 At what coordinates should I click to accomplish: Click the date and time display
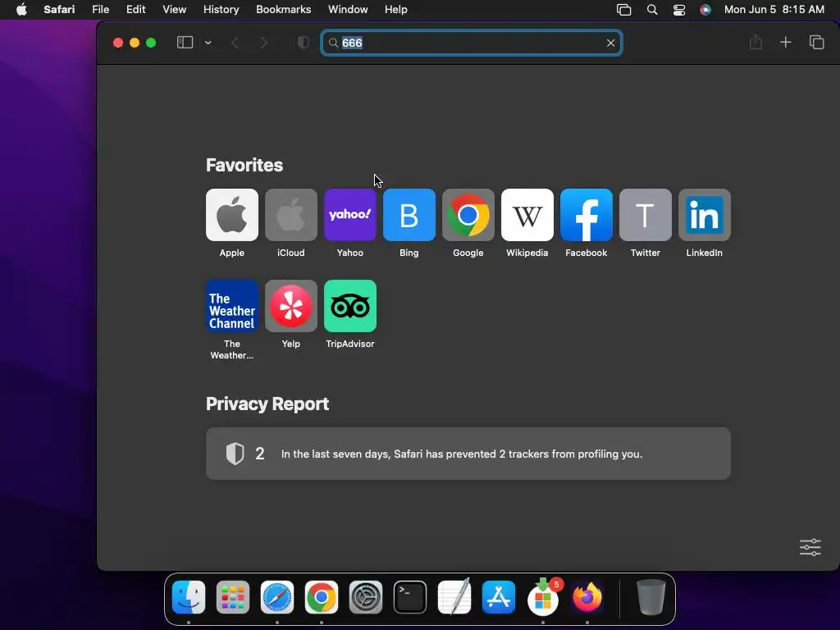point(774,9)
